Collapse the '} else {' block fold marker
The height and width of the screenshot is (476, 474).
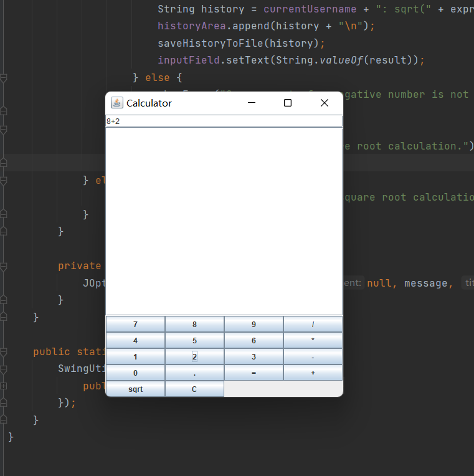click(4, 78)
